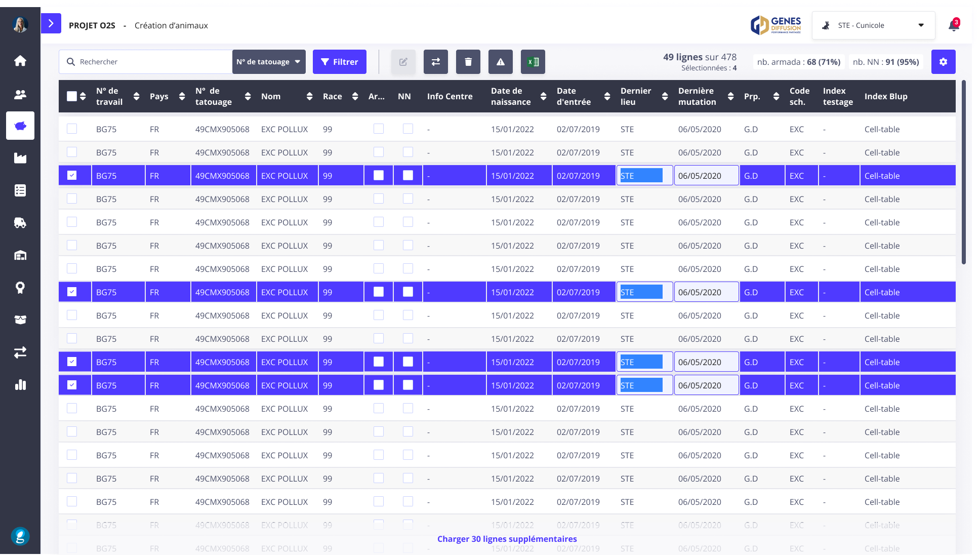Click the trash delete icon
980x555 pixels.
tap(468, 62)
